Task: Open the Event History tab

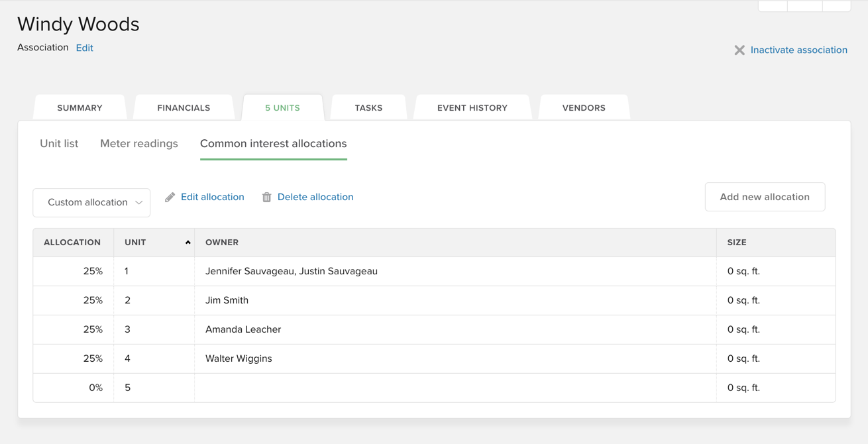Action: click(472, 108)
